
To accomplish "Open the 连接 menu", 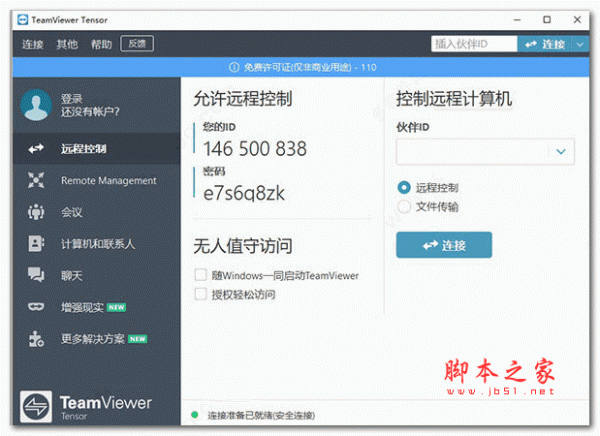I will (33, 44).
